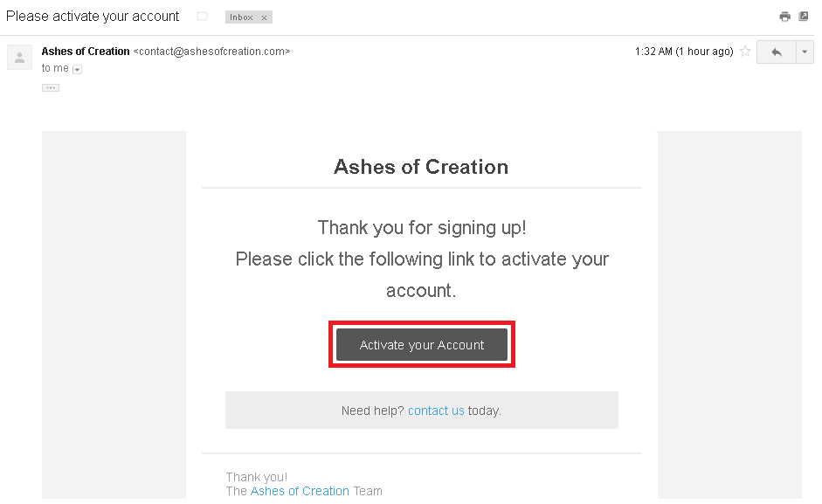This screenshot has width=822, height=504.
Task: Select the Inbox label tag
Action: pos(241,17)
